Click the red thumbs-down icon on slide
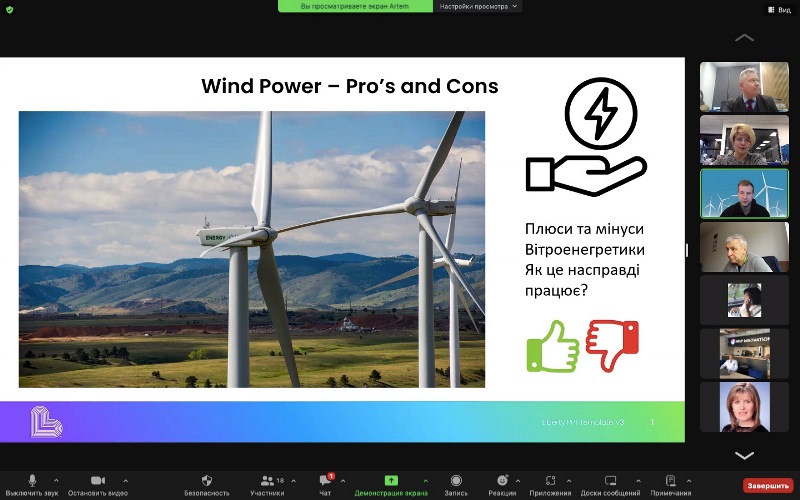800x500 pixels. coord(612,345)
